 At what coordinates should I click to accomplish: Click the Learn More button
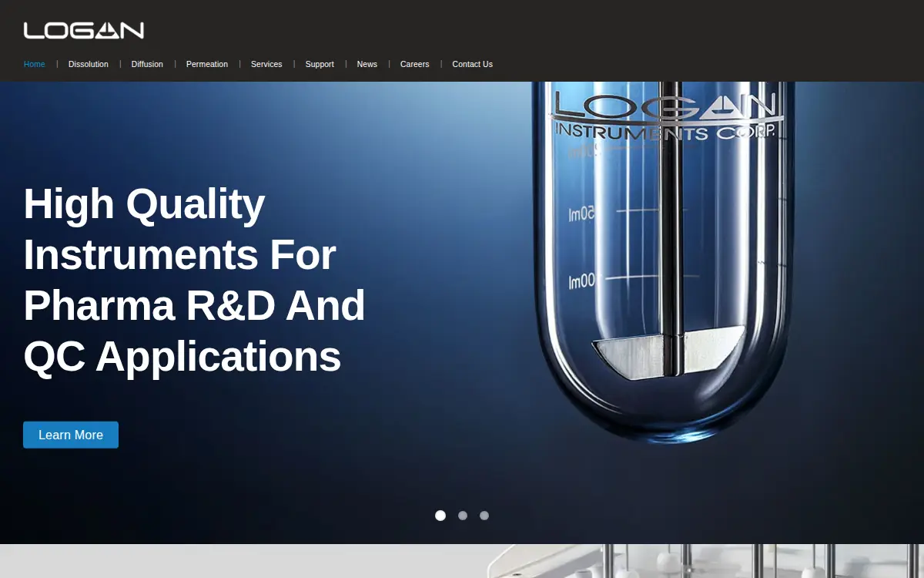pyautogui.click(x=71, y=435)
